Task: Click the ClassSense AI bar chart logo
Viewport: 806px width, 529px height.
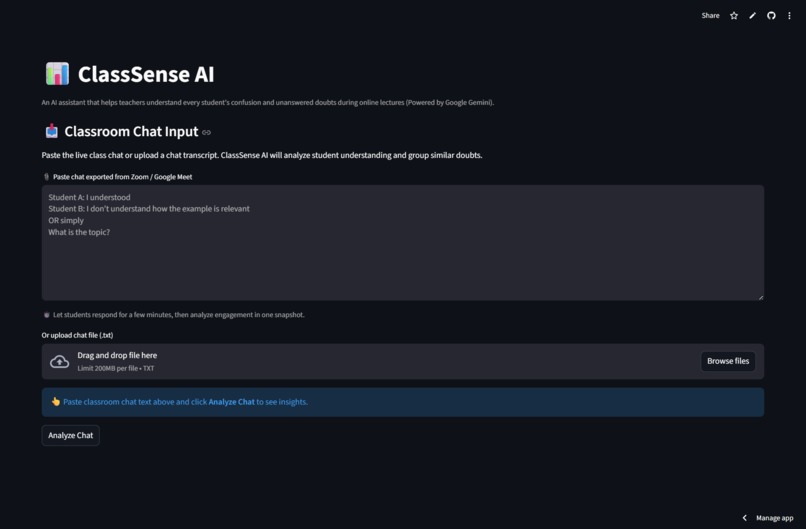Action: point(57,74)
